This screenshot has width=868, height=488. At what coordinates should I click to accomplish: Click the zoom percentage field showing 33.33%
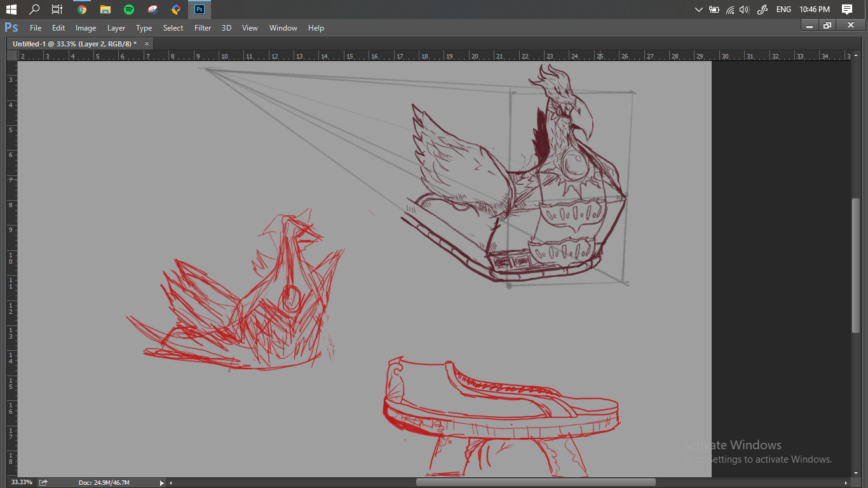tap(22, 482)
